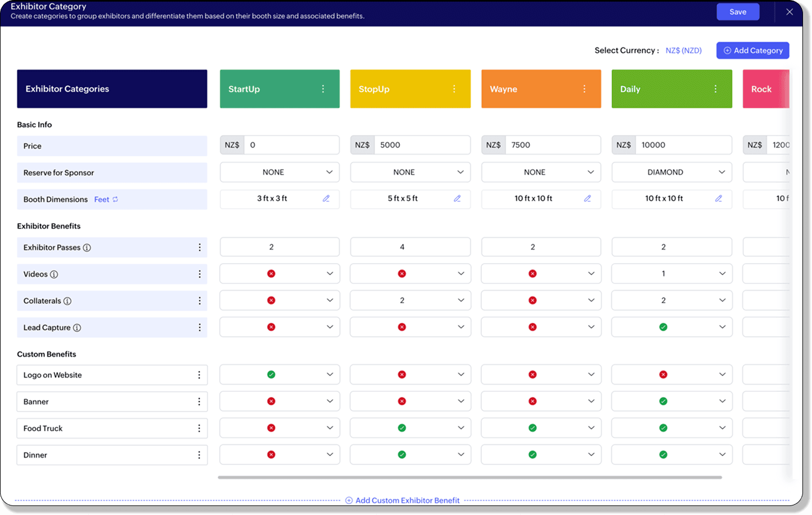
Task: Click the Wayne price input field
Action: [x=552, y=145]
